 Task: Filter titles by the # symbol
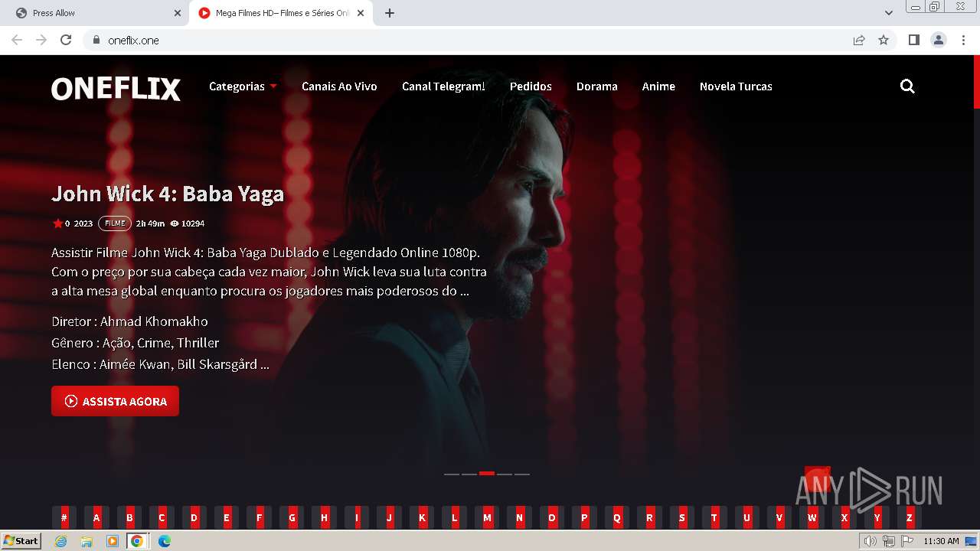64,517
